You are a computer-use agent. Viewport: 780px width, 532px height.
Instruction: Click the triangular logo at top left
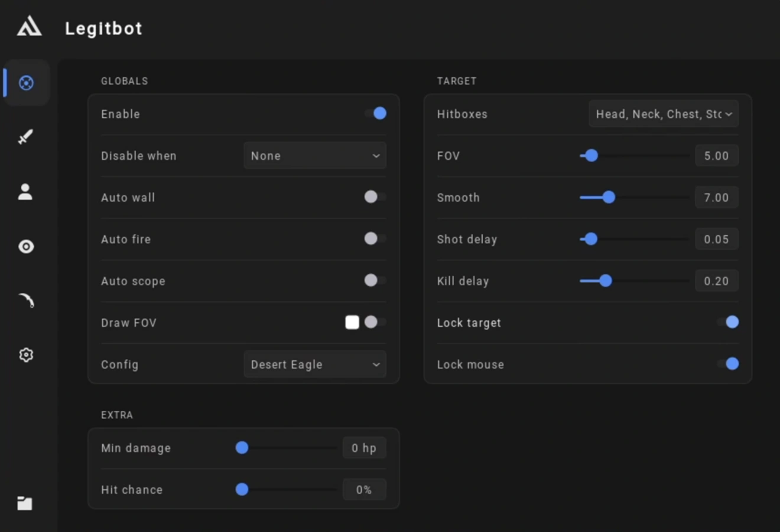click(x=29, y=27)
